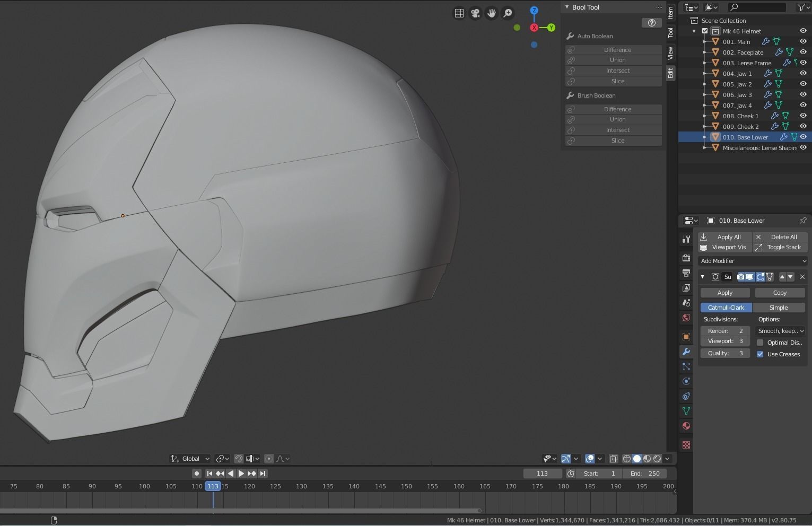This screenshot has width=812, height=526.
Task: Disable the Use Creases checkbox
Action: [x=760, y=354]
